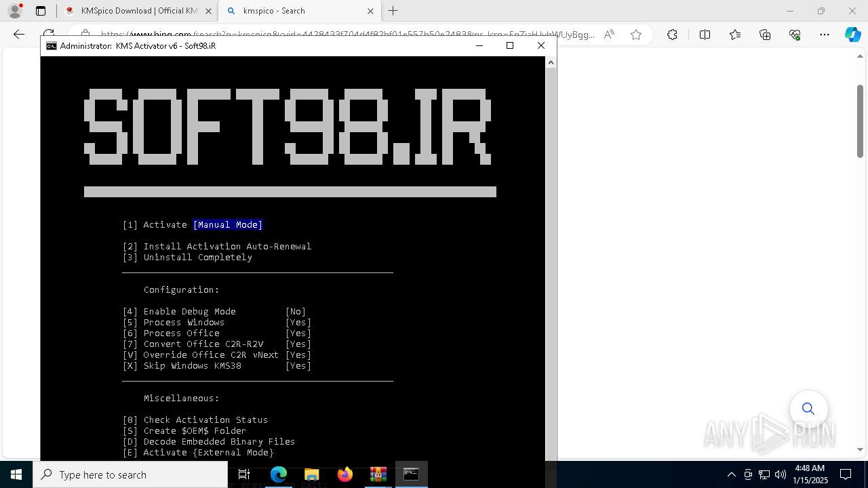The image size is (868, 488).
Task: Click '[D] Decode Embedded Binary Files' line
Action: (209, 442)
